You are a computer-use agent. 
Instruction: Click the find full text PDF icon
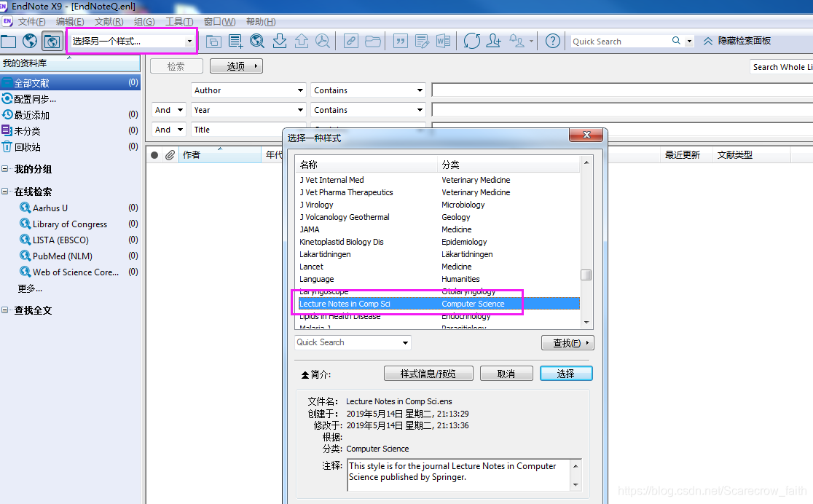[323, 41]
